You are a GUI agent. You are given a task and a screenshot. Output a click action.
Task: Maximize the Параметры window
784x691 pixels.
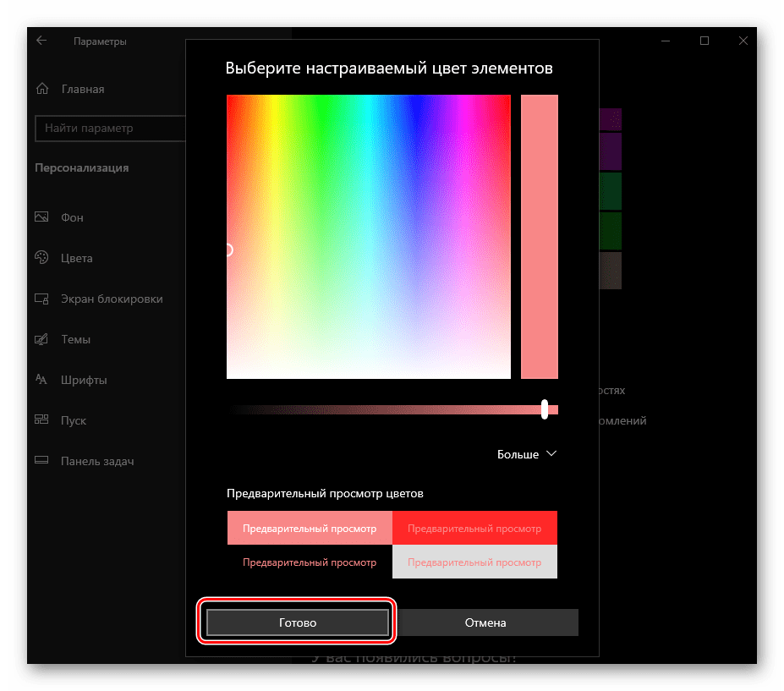[705, 41]
